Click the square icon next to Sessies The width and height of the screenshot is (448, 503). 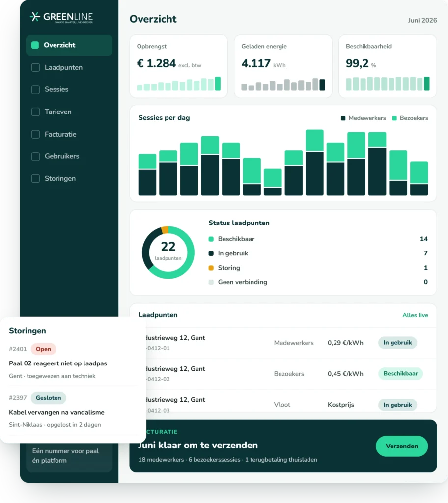(x=36, y=89)
